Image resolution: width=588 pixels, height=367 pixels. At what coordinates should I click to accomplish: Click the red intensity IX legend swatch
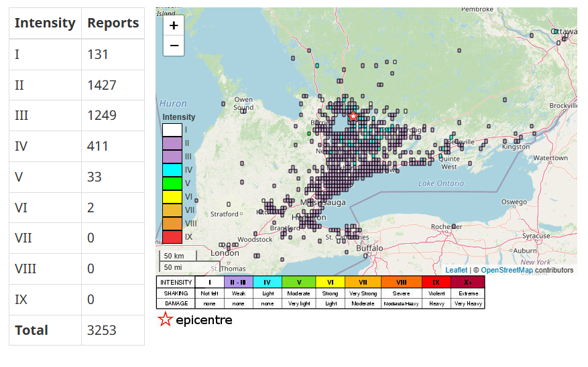[x=172, y=237]
